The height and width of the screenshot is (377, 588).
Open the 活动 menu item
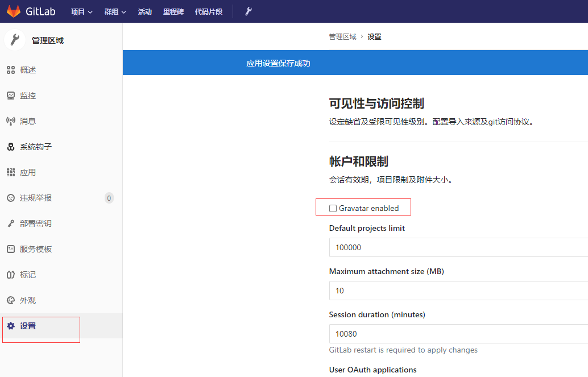pos(145,12)
